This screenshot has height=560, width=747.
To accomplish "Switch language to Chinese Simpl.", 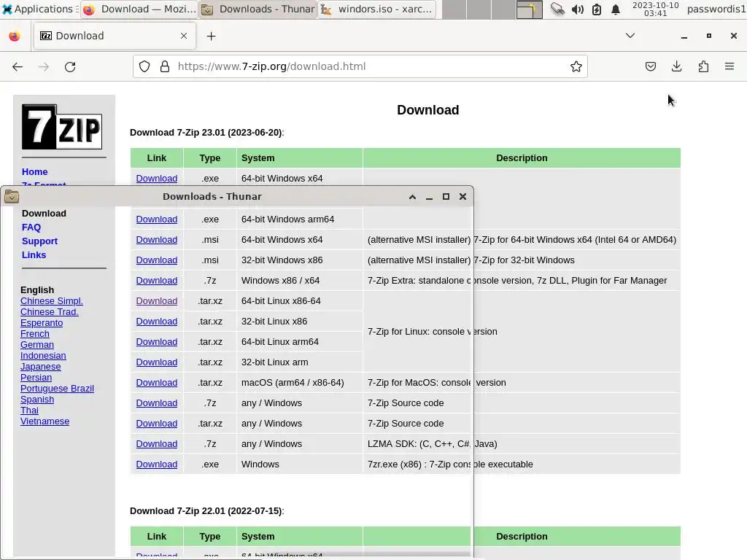I will [x=52, y=301].
